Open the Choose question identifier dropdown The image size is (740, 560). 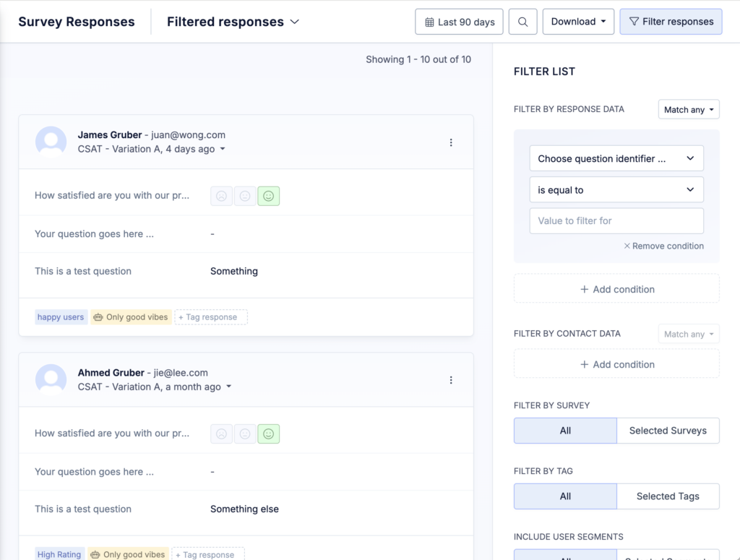point(616,158)
